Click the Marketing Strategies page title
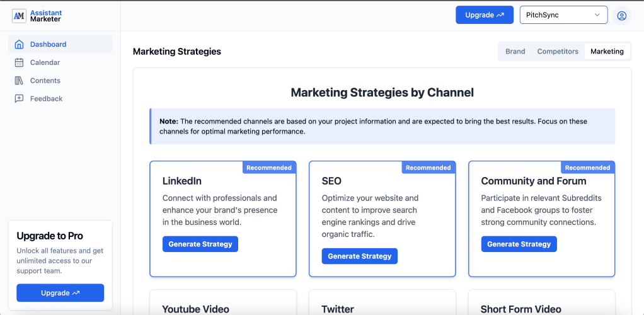 click(x=177, y=51)
